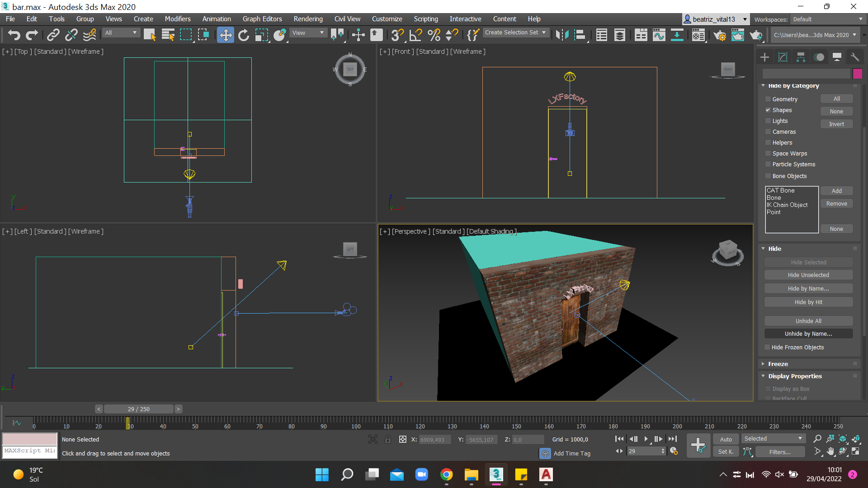Open the Motion command panel tab
The image size is (868, 488).
(x=819, y=57)
